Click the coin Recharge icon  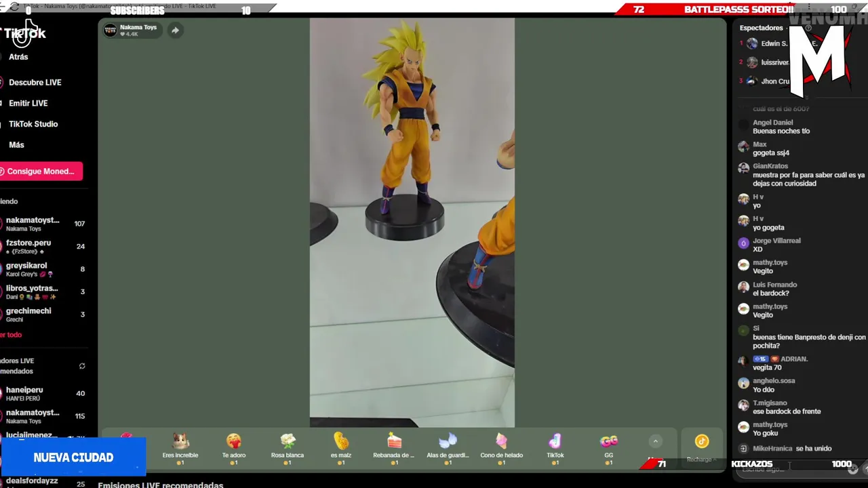pyautogui.click(x=702, y=442)
